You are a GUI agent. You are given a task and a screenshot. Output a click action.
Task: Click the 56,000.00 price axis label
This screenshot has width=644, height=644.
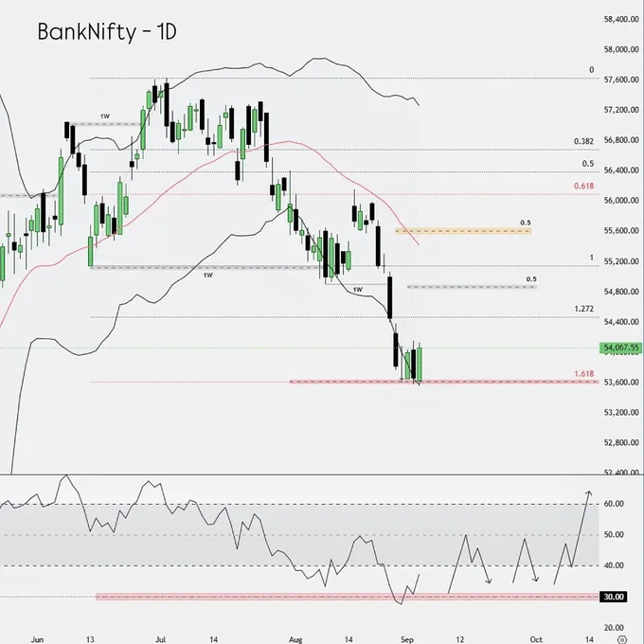coord(621,201)
